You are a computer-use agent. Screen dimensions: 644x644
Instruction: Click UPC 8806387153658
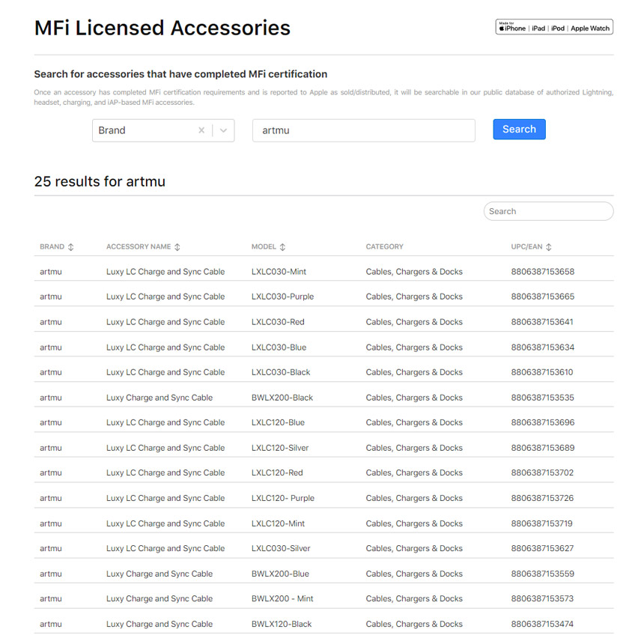pyautogui.click(x=543, y=272)
